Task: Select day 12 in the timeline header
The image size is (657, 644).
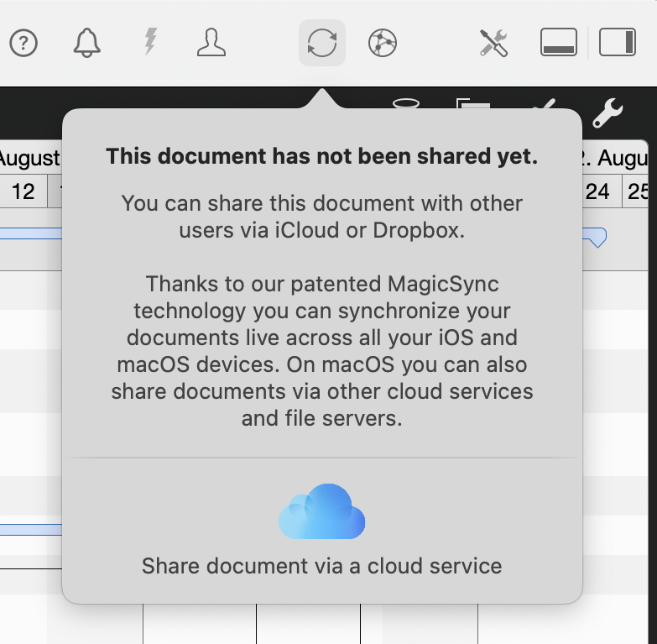Action: pos(23,191)
